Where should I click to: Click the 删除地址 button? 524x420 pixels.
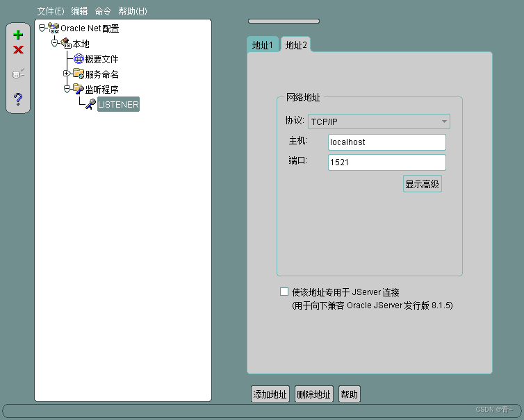(x=314, y=394)
